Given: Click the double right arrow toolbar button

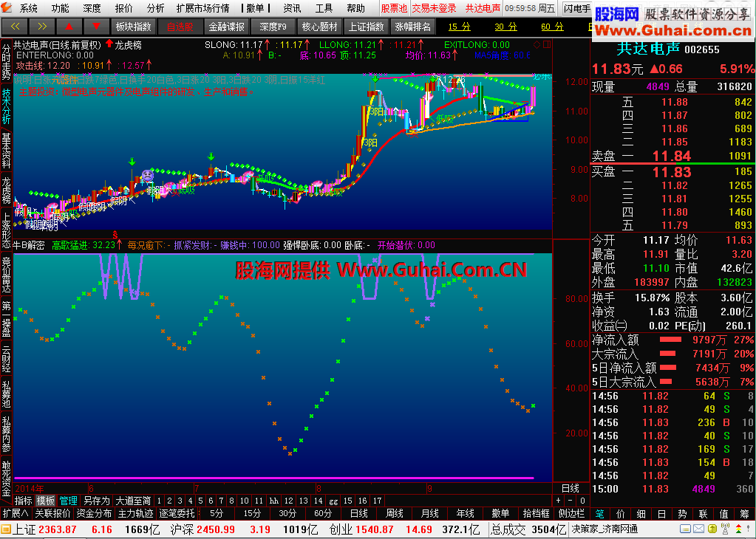Looking at the screenshot, I should point(42,27).
